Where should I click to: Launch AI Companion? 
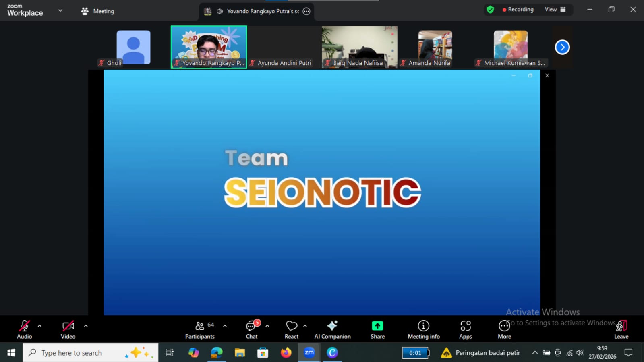tap(332, 329)
